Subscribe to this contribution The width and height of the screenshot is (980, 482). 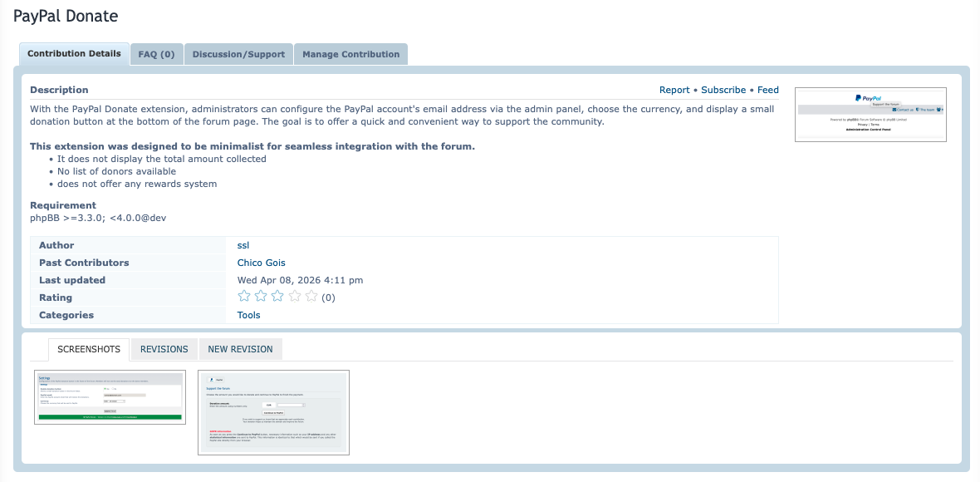click(x=723, y=90)
